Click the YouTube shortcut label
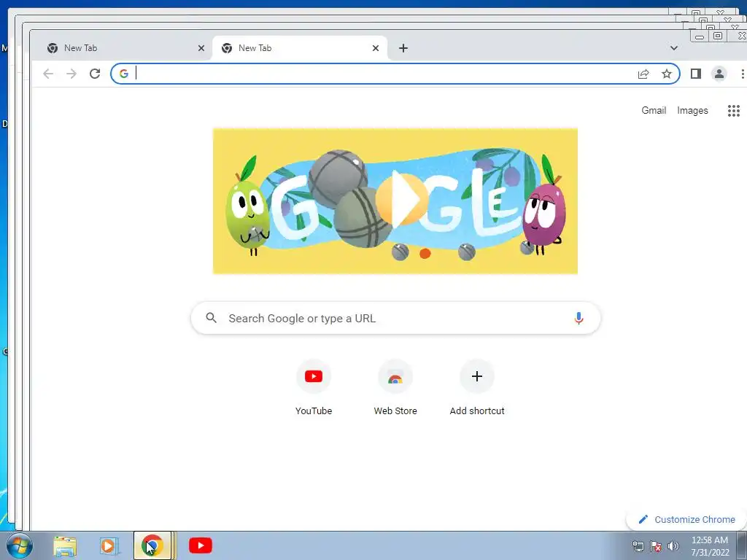Viewport: 747px width, 560px height. click(x=314, y=411)
